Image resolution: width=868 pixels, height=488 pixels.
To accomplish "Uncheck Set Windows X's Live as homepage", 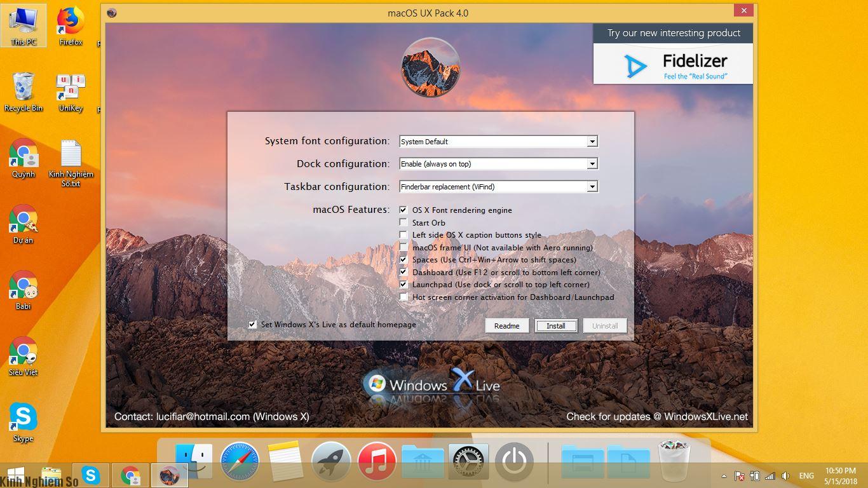I will [253, 324].
